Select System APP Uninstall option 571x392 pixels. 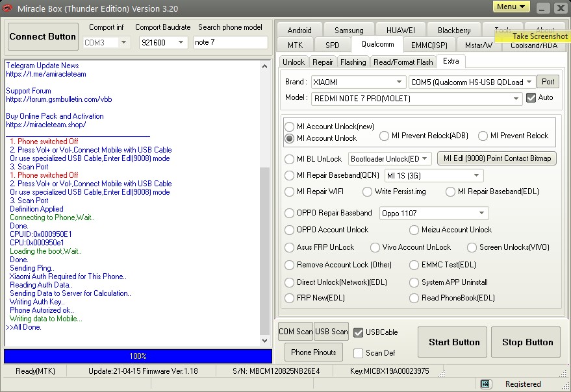coord(414,282)
